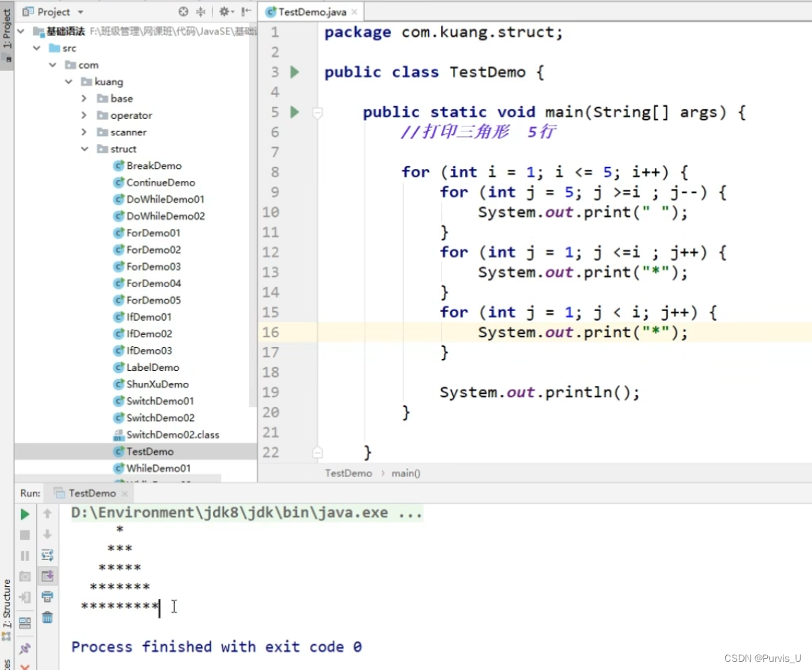This screenshot has height=670, width=812.
Task: Toggle soft-wrap in the Run console
Action: pos(47,556)
